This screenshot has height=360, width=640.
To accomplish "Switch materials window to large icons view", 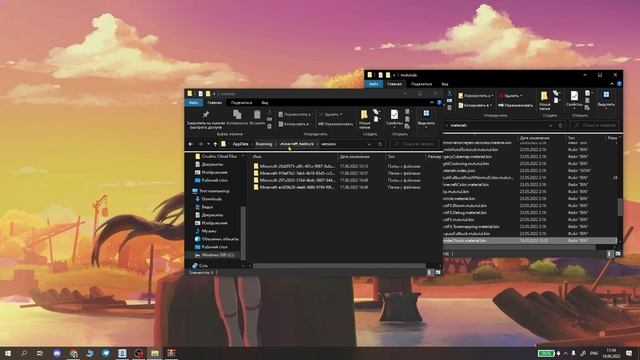I will (618, 253).
